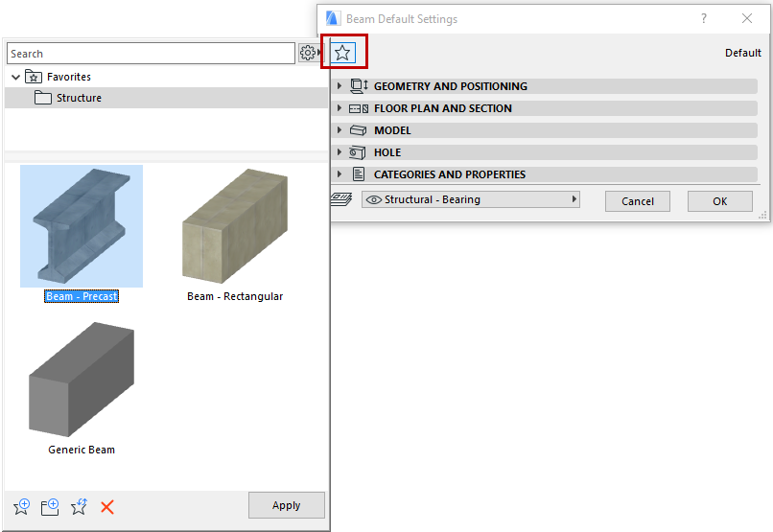
Task: Click the New Folder icon at the bottom
Action: coord(50,506)
